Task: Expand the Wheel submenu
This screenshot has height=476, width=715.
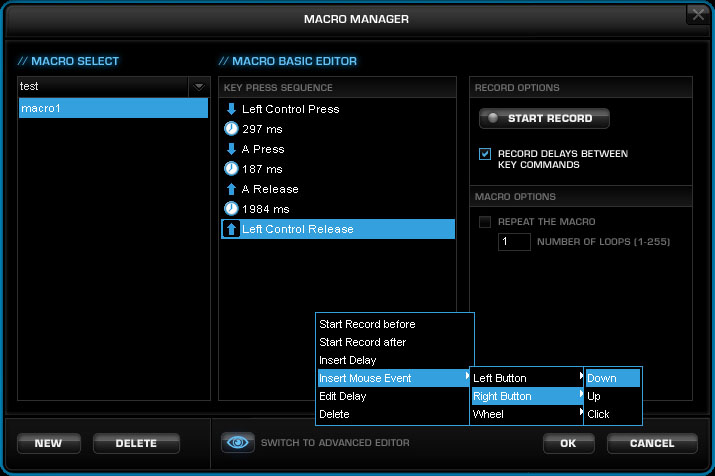Action: tap(527, 414)
